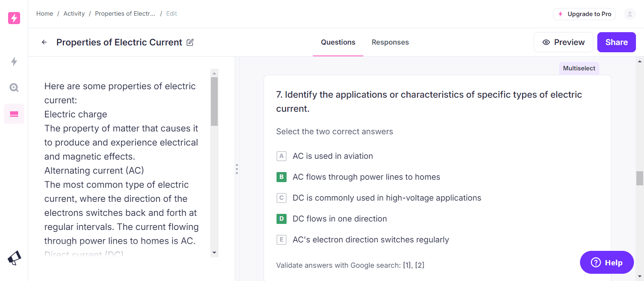
Task: Open the search magnifier sidebar icon
Action: click(14, 88)
